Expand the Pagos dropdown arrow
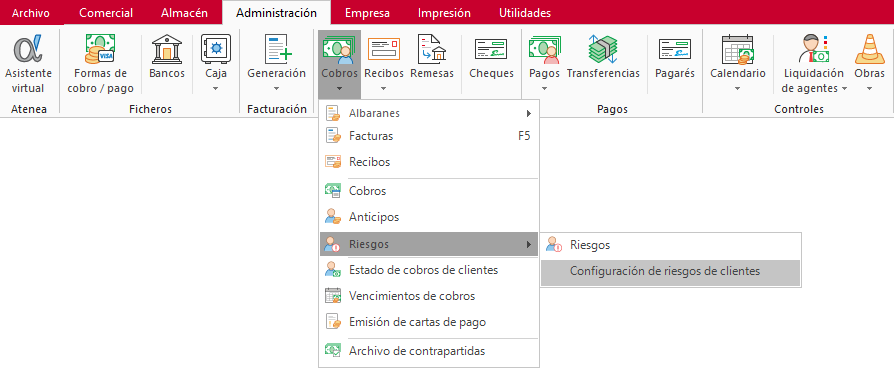The height and width of the screenshot is (368, 894). (x=544, y=88)
